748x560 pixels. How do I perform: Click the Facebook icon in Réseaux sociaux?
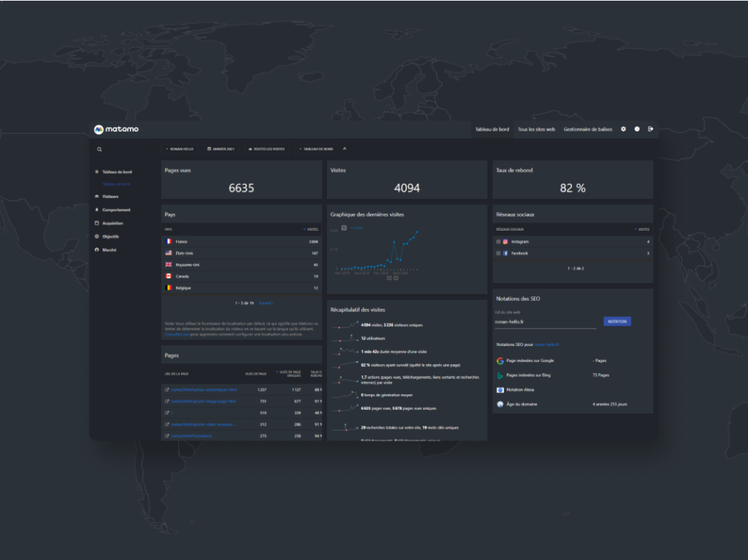505,253
